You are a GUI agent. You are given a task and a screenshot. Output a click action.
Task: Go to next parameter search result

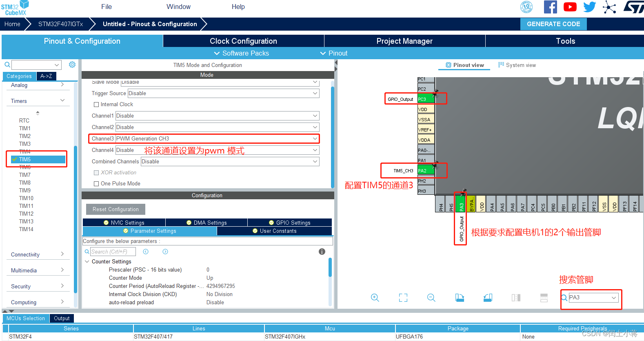pos(165,252)
